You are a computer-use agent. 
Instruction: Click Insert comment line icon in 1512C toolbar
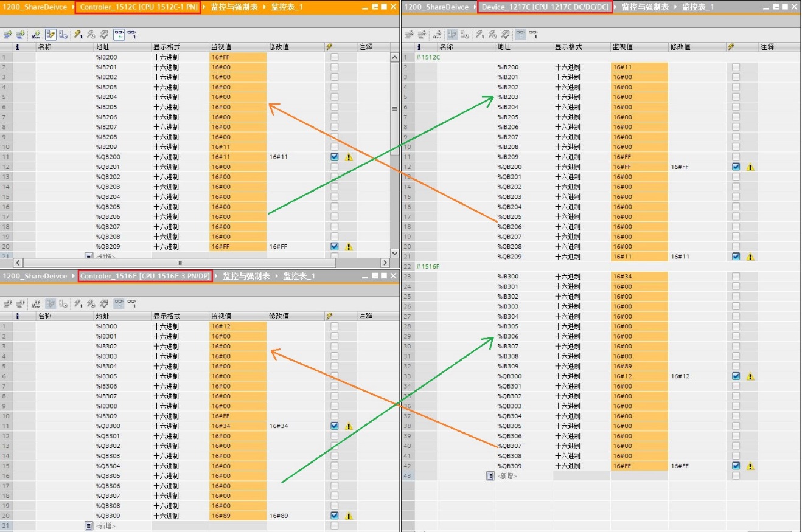36,35
